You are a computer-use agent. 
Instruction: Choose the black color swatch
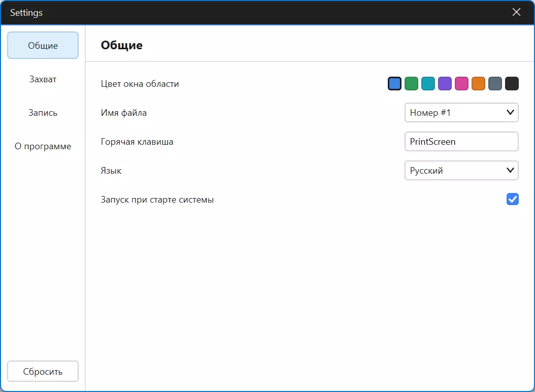pos(512,84)
